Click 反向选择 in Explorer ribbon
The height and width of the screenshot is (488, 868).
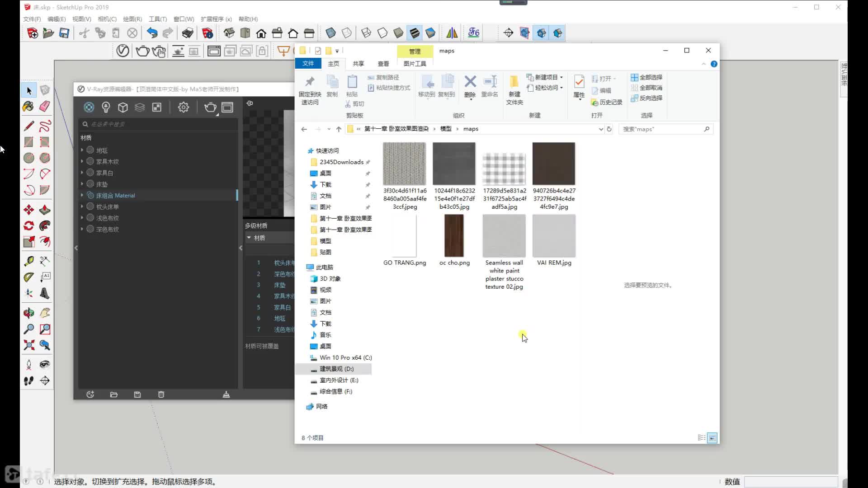(x=646, y=98)
